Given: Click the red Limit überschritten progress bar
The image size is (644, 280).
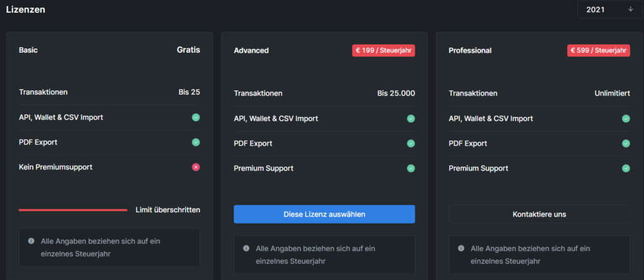Looking at the screenshot, I should pos(73,210).
